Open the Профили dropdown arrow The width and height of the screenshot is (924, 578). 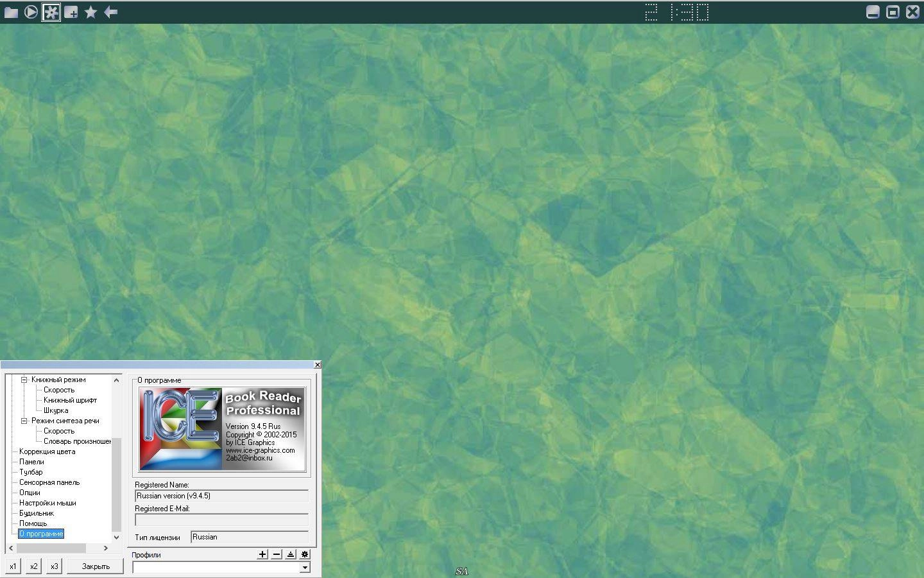pos(305,568)
